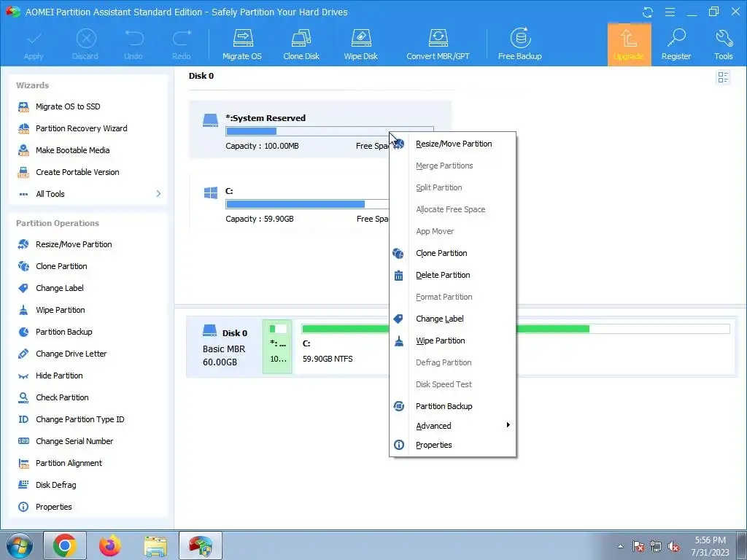Click greyed Allocate Free Space entry
Viewport: 747px width, 560px height.
452,209
